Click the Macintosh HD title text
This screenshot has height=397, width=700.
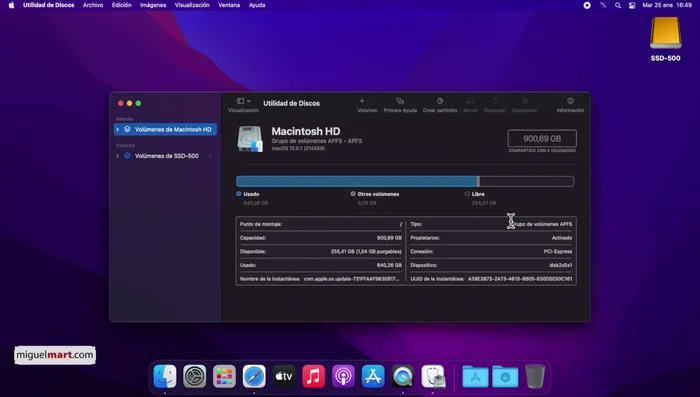(306, 131)
